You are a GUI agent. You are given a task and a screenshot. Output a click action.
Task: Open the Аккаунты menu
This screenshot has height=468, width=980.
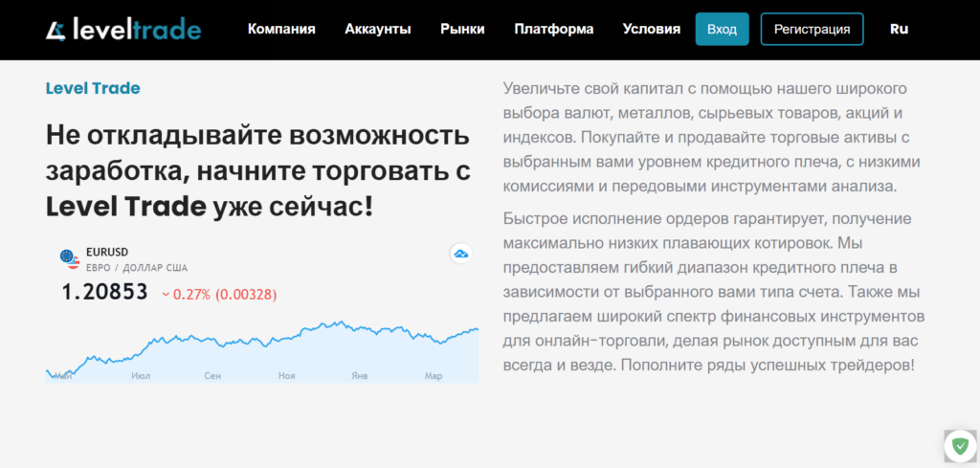377,30
